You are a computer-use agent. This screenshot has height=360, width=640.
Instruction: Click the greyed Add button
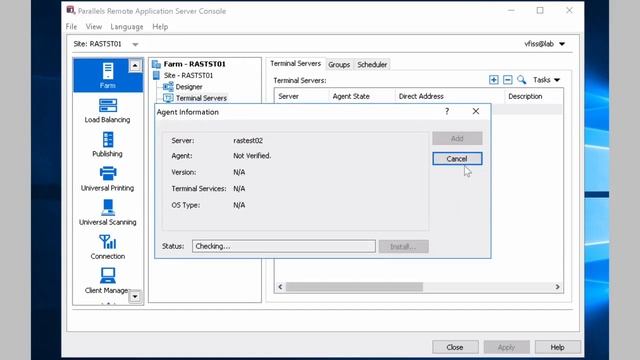point(457,138)
